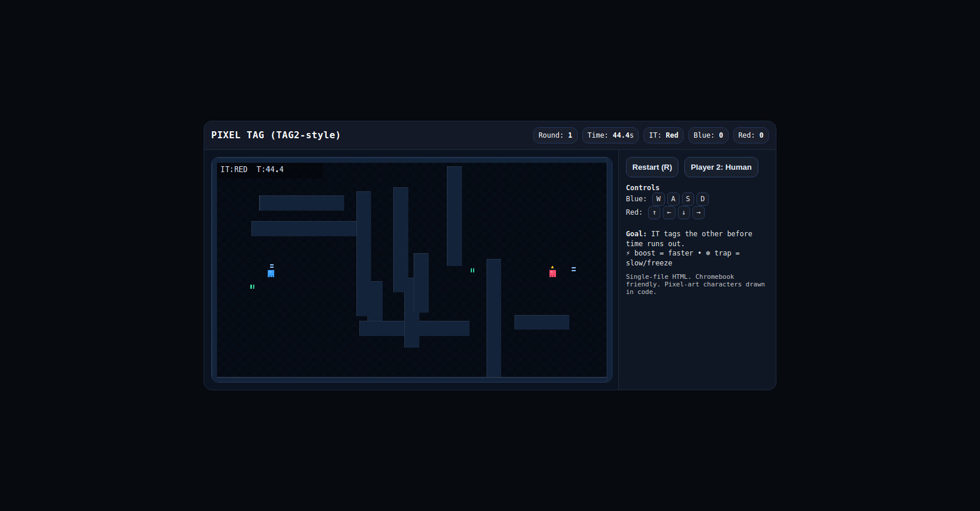The image size is (980, 511).
Task: Click the Time countdown pill in header
Action: click(610, 135)
